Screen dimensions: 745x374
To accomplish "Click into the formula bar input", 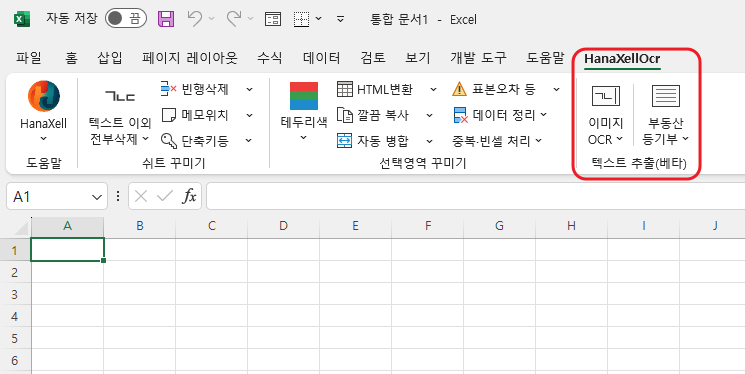I will [x=476, y=196].
